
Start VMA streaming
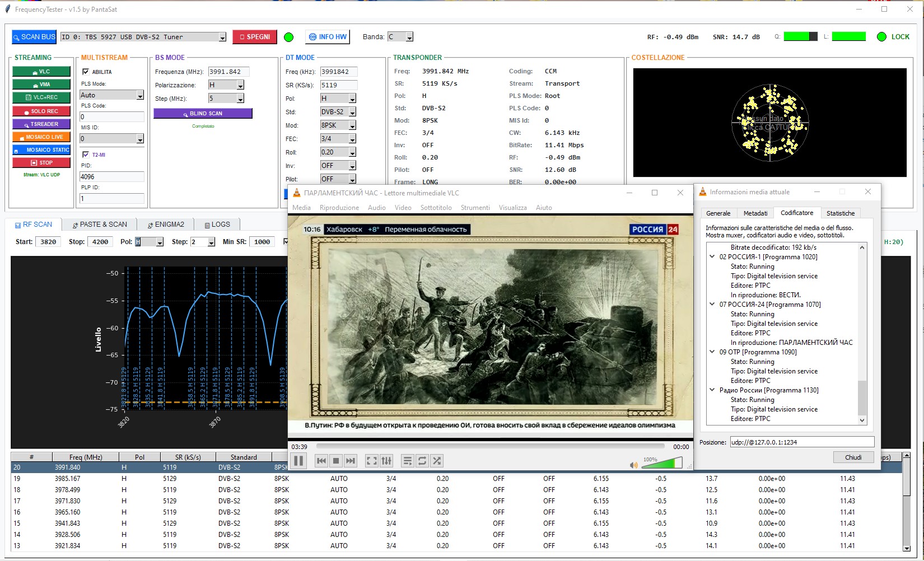41,85
